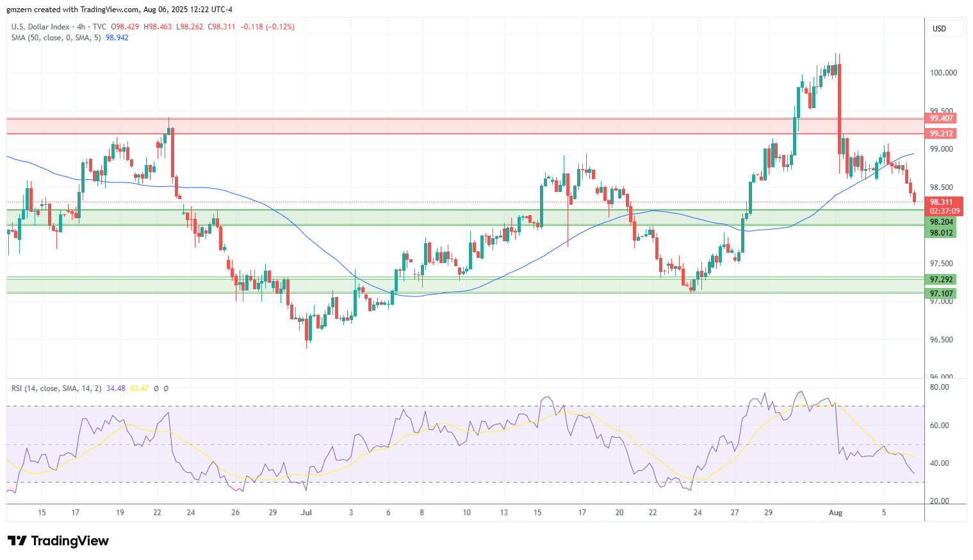This screenshot has width=973, height=560.
Task: Select the 99.212 resistance price label
Action: click(x=942, y=134)
